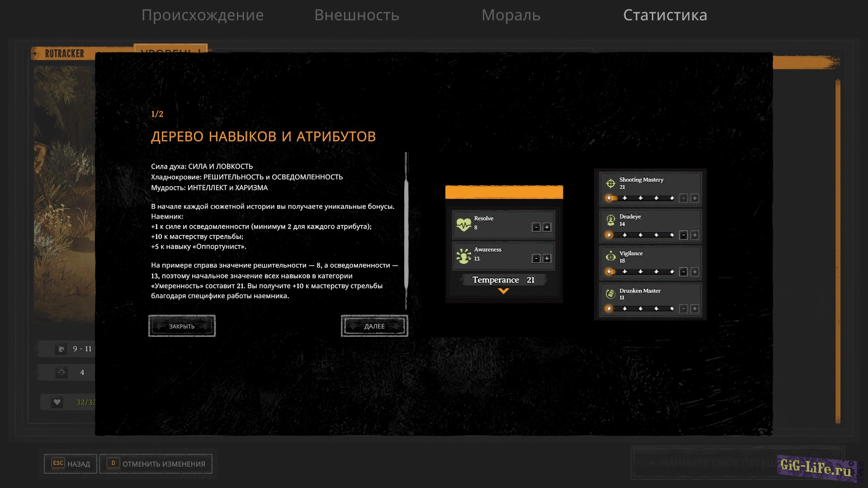Image resolution: width=868 pixels, height=488 pixels.
Task: Decrease Awareness with the minus button
Action: [x=536, y=258]
